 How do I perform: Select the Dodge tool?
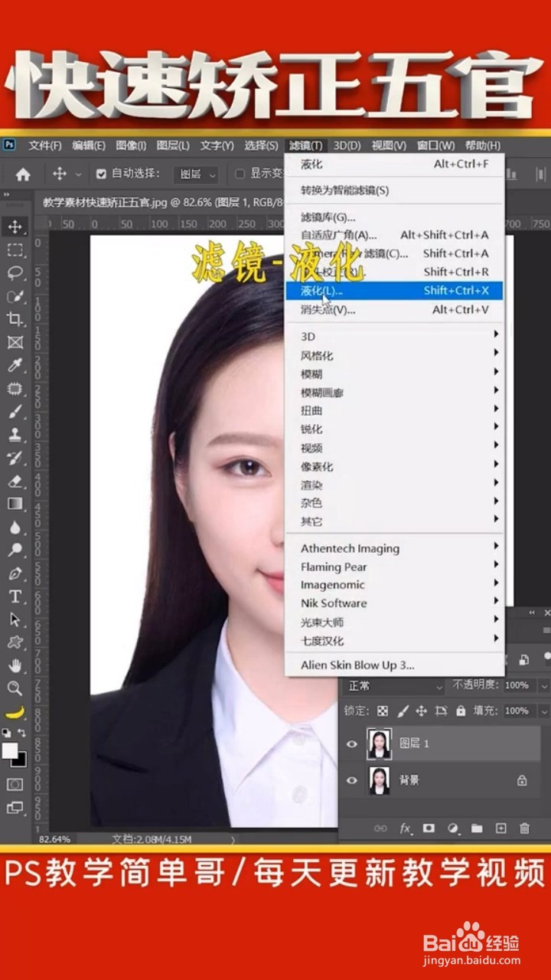point(15,550)
